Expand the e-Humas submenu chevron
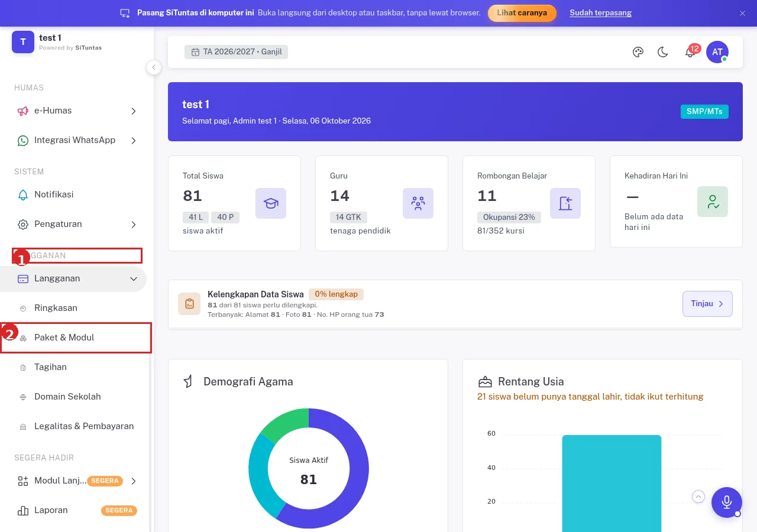Image resolution: width=757 pixels, height=532 pixels. pos(134,111)
